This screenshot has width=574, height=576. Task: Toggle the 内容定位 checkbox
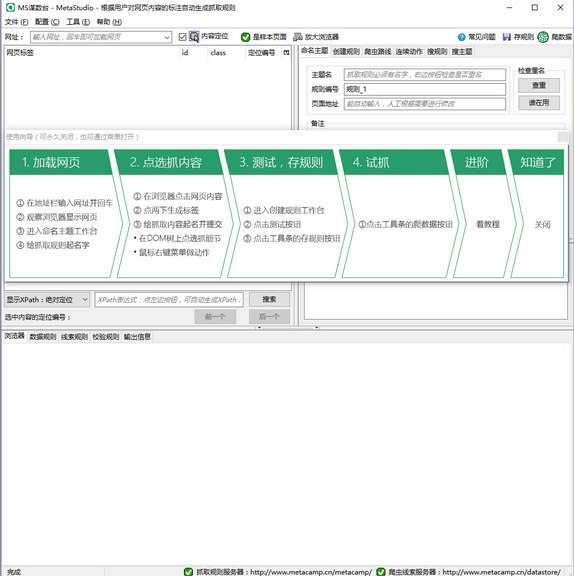pyautogui.click(x=183, y=37)
